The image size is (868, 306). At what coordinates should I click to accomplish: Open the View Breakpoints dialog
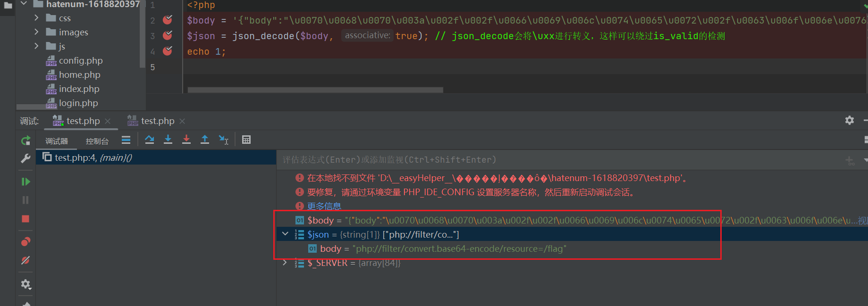tap(25, 242)
